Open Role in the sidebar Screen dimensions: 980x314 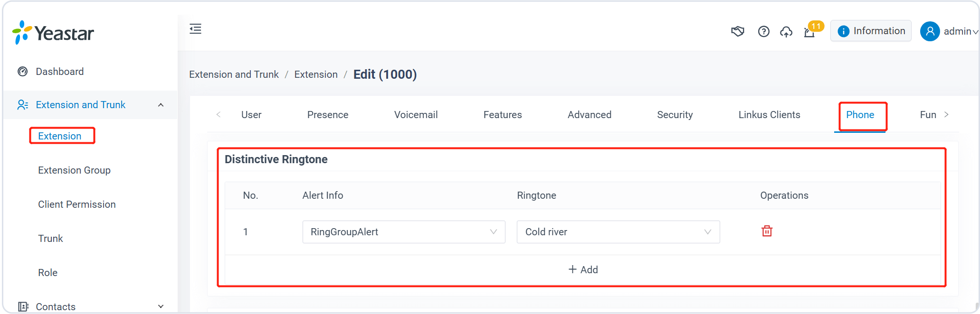click(x=48, y=273)
